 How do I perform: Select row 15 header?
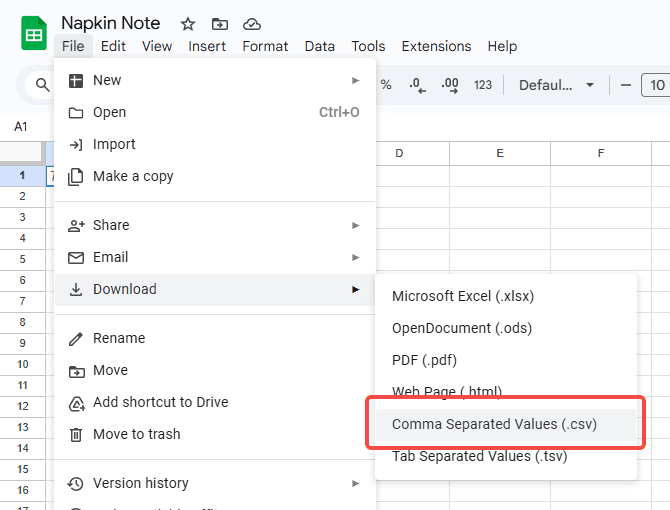tap(22, 469)
